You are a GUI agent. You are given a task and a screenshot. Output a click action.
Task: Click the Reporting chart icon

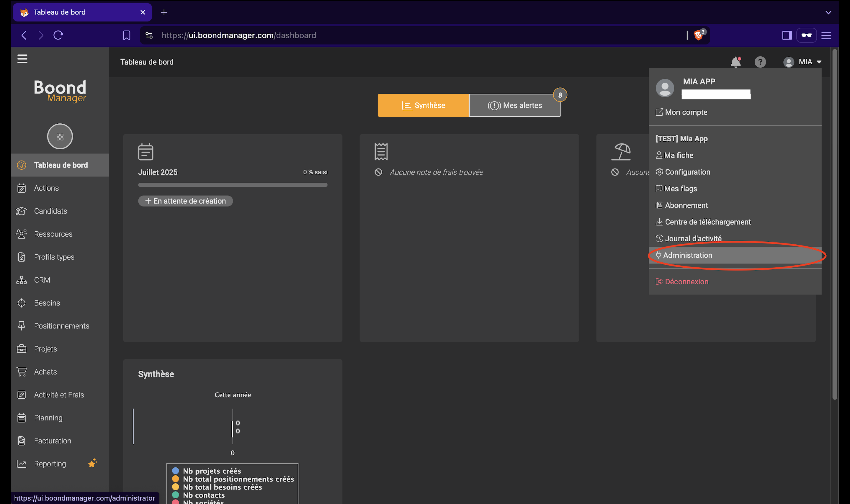click(21, 464)
